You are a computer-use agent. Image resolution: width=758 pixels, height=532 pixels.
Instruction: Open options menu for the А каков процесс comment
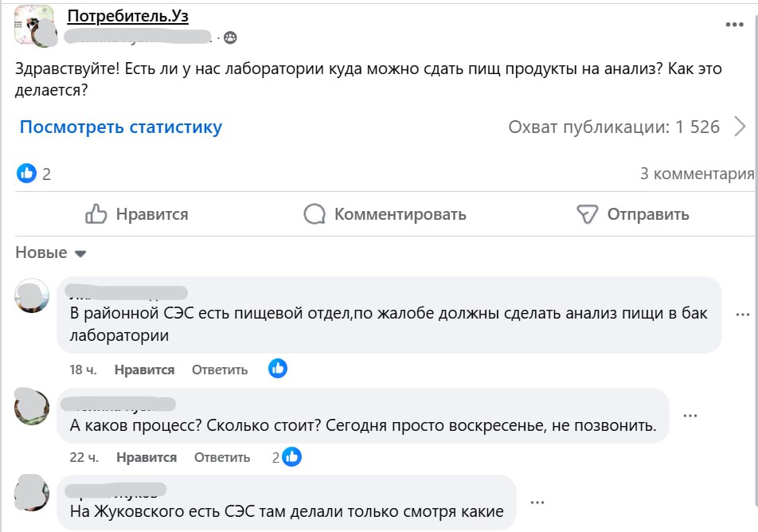click(x=690, y=415)
